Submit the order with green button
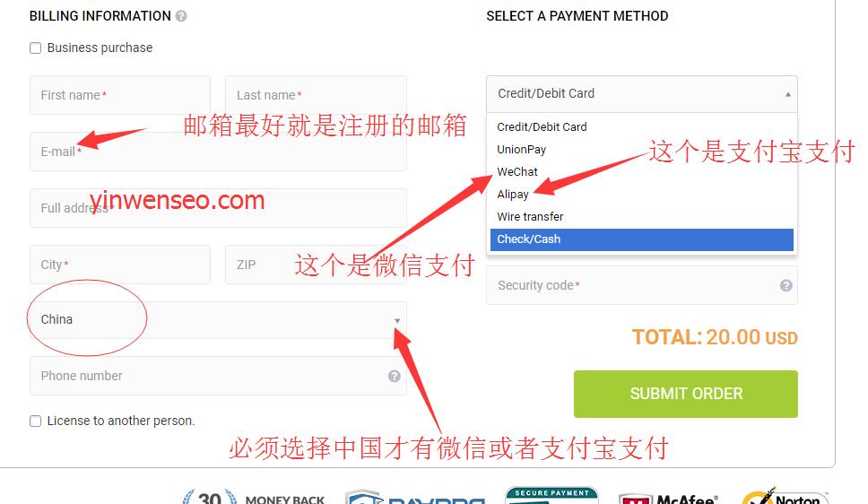868x504 pixels. (x=685, y=394)
